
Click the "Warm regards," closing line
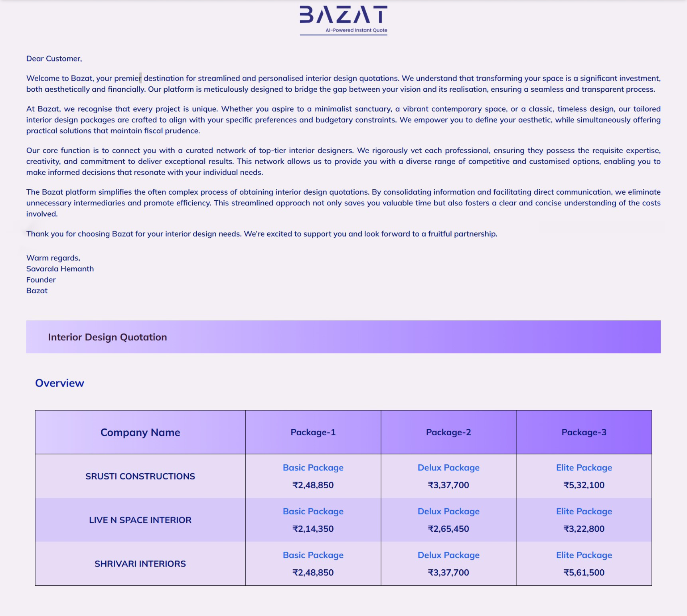pyautogui.click(x=53, y=258)
